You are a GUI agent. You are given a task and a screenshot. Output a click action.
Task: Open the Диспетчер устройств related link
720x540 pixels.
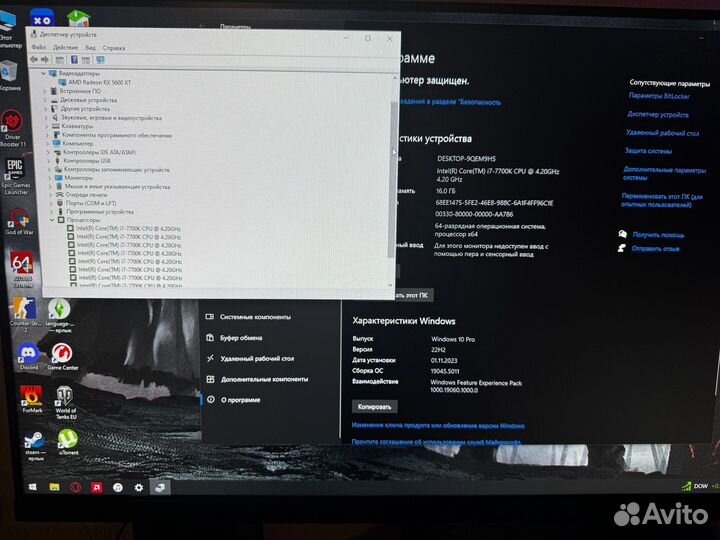tap(658, 115)
